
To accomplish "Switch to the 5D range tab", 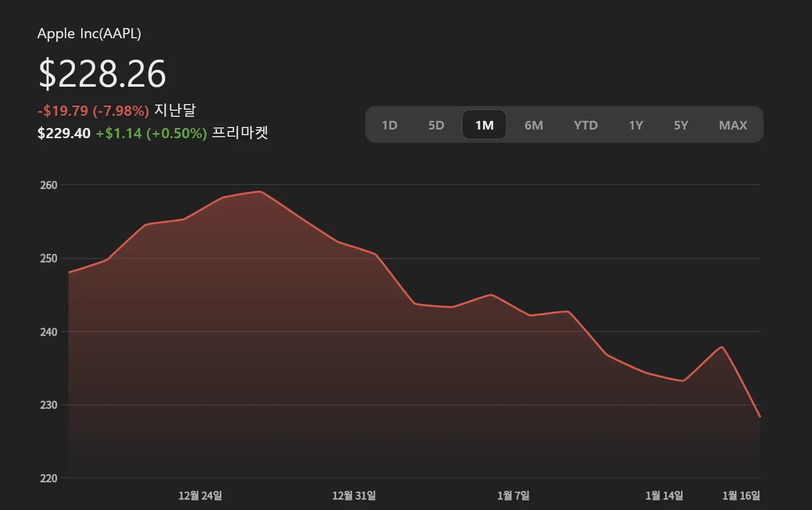I will 436,125.
